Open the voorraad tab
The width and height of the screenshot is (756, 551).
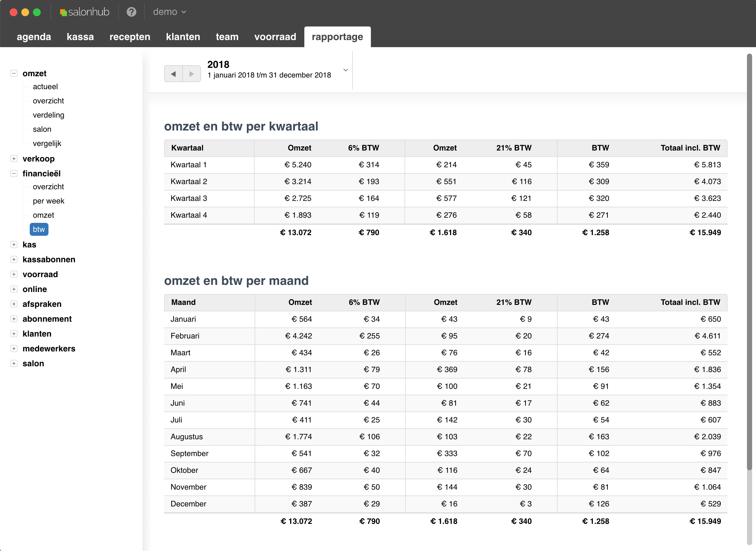pyautogui.click(x=275, y=37)
